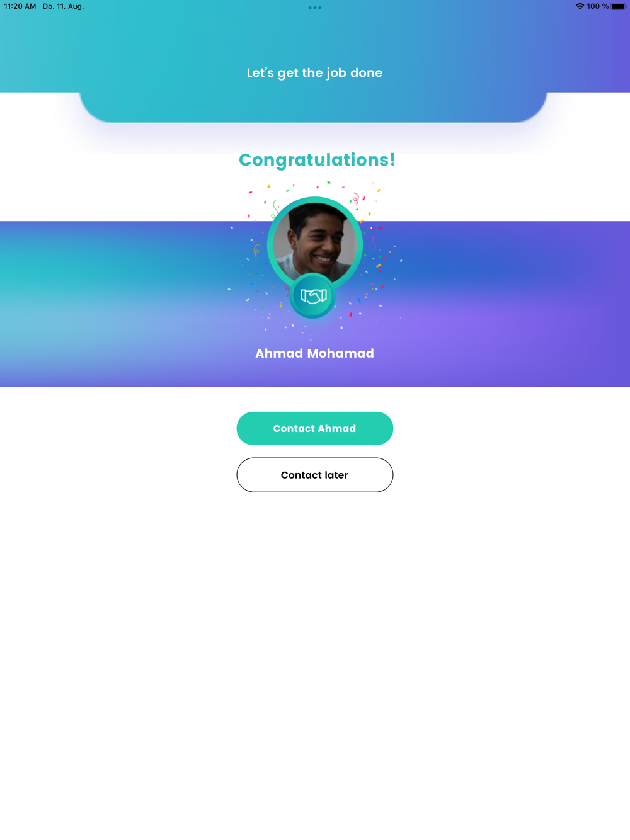630x840 pixels.
Task: Tap the Do. 11. Aug. date
Action: (63, 6)
